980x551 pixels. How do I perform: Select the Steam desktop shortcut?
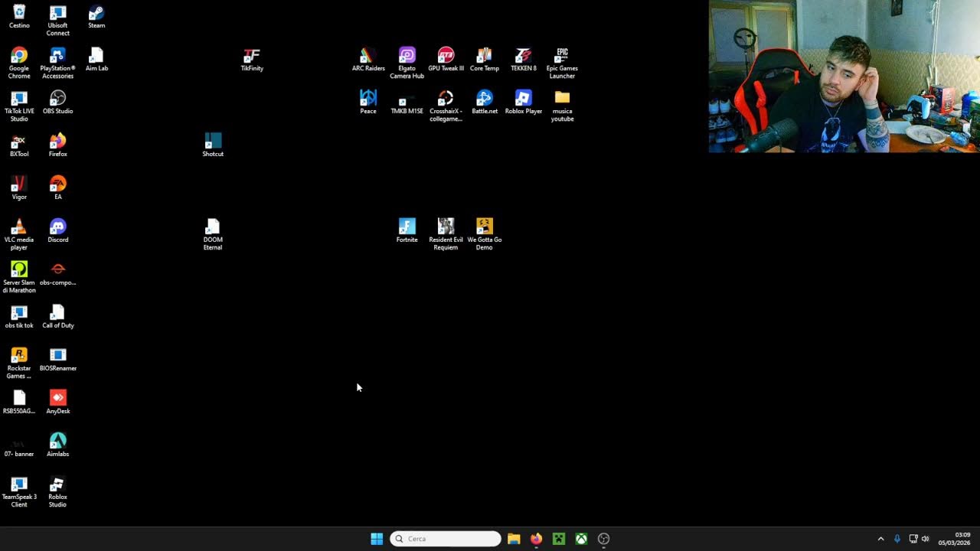pos(96,16)
